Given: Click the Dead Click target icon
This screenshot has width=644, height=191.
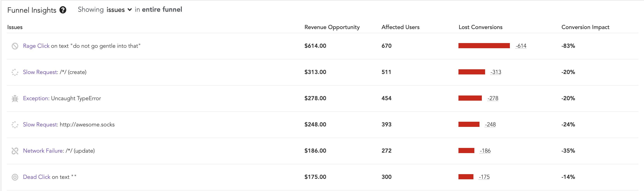Looking at the screenshot, I should pyautogui.click(x=15, y=177).
